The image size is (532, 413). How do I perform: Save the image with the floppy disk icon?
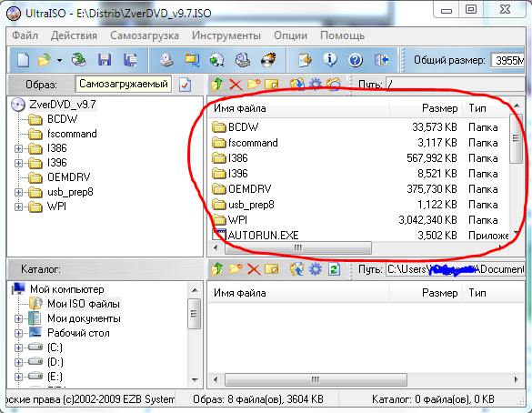(105, 60)
